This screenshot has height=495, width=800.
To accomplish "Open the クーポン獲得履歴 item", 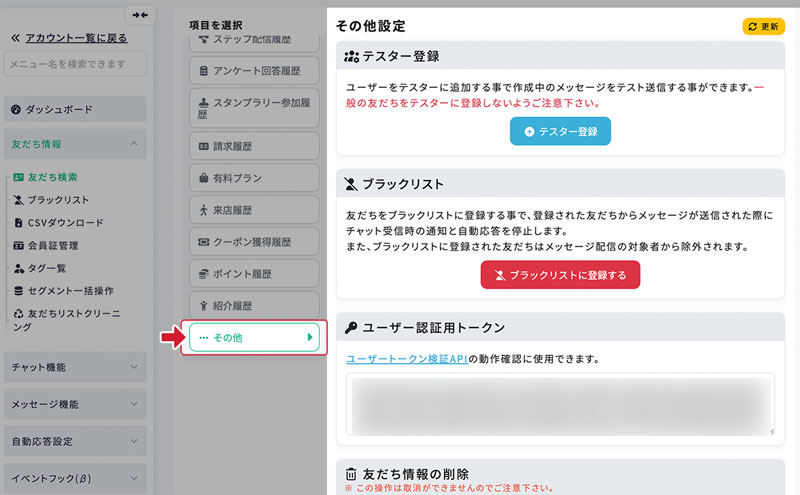I will pyautogui.click(x=254, y=242).
